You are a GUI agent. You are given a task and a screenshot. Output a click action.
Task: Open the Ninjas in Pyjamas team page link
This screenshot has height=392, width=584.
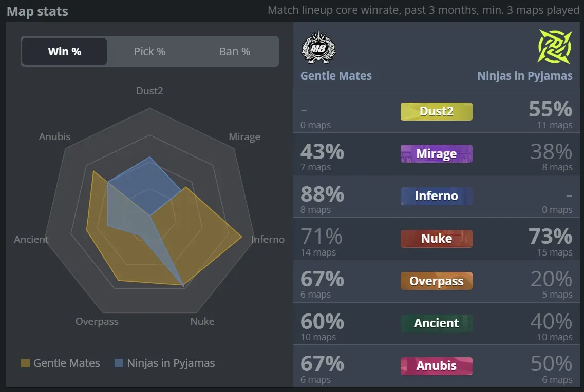click(x=525, y=75)
